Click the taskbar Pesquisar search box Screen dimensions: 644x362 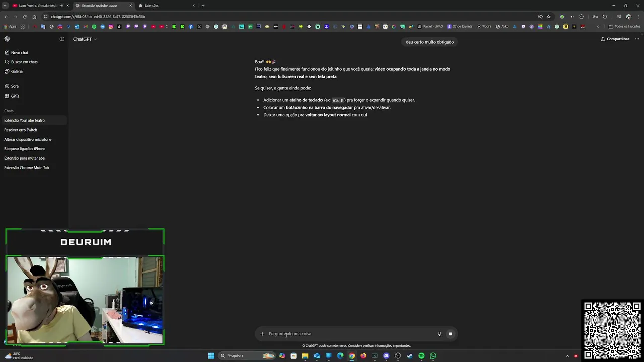(247, 356)
